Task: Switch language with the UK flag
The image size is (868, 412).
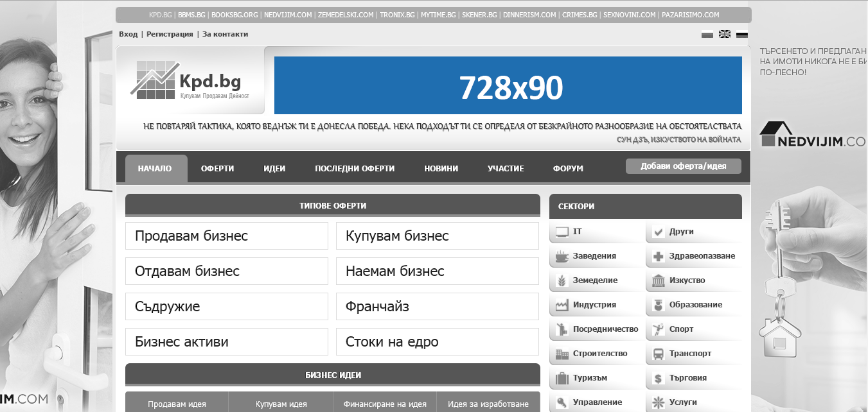Action: (725, 35)
